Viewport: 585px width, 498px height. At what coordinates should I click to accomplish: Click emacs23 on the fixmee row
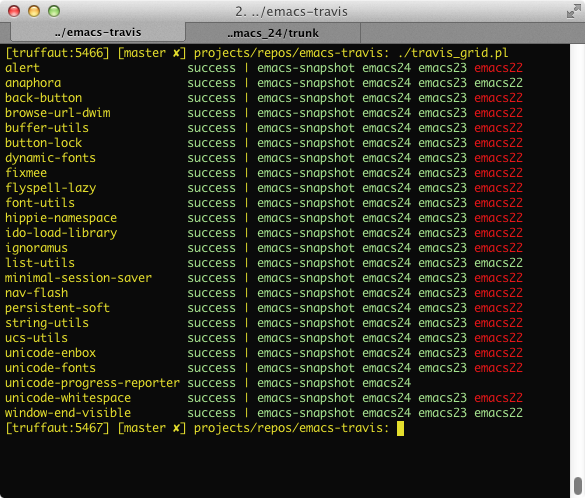[x=442, y=173]
